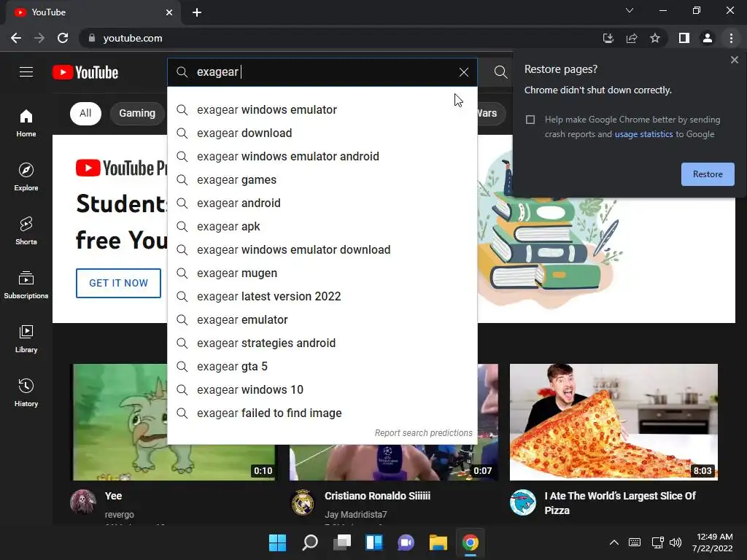The height and width of the screenshot is (560, 747).
Task: Choose suggestion exagear latest version 2022
Action: coord(322,296)
